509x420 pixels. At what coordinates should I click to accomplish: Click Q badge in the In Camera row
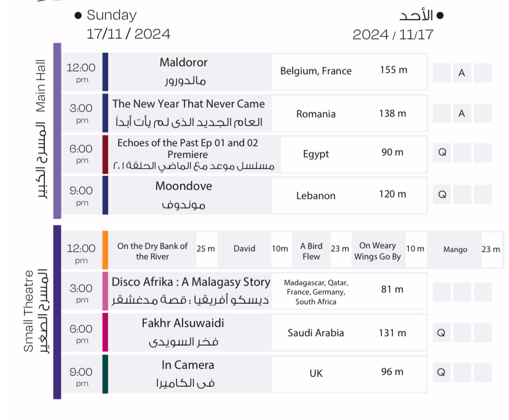[441, 373]
